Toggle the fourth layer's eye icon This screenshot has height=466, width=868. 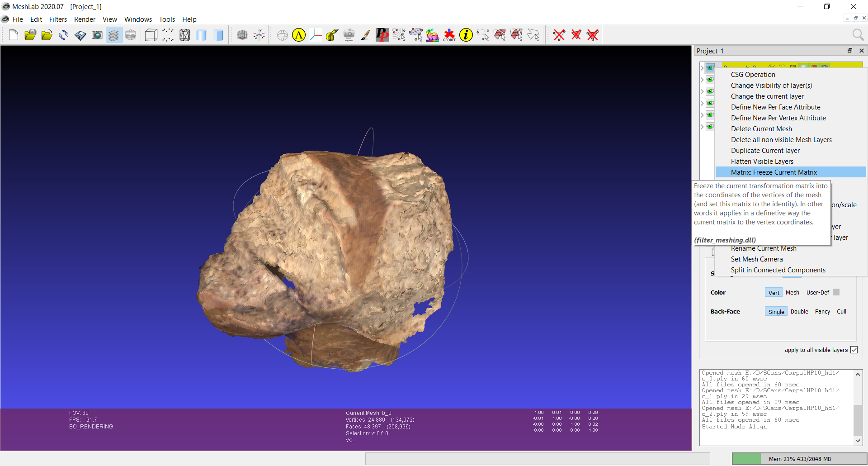click(710, 103)
